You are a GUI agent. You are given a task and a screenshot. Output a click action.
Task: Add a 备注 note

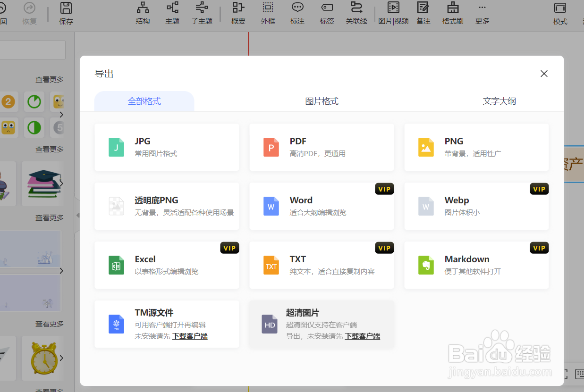click(423, 13)
